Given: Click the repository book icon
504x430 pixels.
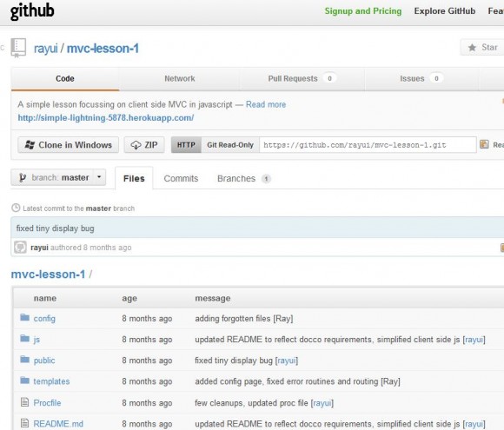Looking at the screenshot, I should [18, 48].
